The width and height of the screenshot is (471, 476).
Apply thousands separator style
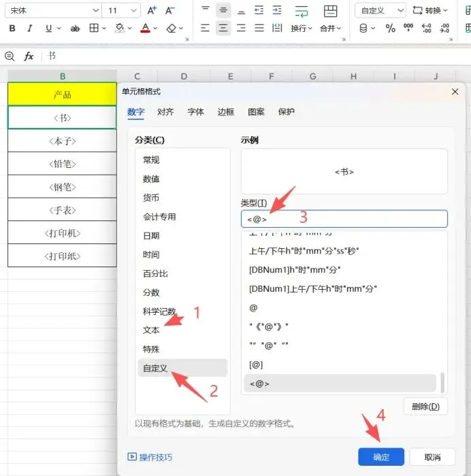coord(408,29)
